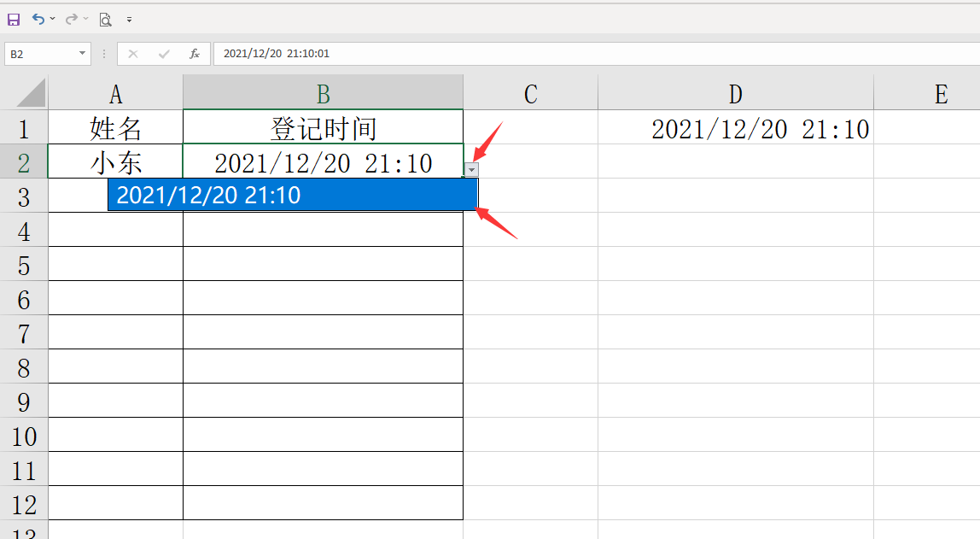
Task: Click cell B2 showing 2021/12/20 21:10
Action: coord(324,161)
